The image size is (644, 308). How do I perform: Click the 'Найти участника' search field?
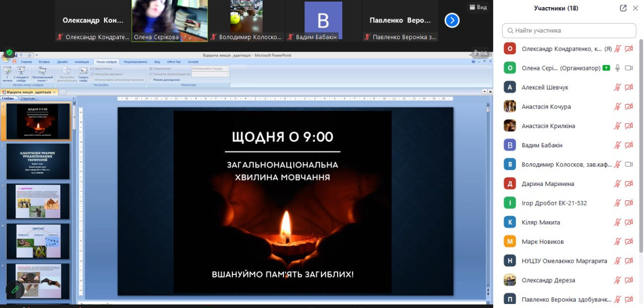pos(569,31)
